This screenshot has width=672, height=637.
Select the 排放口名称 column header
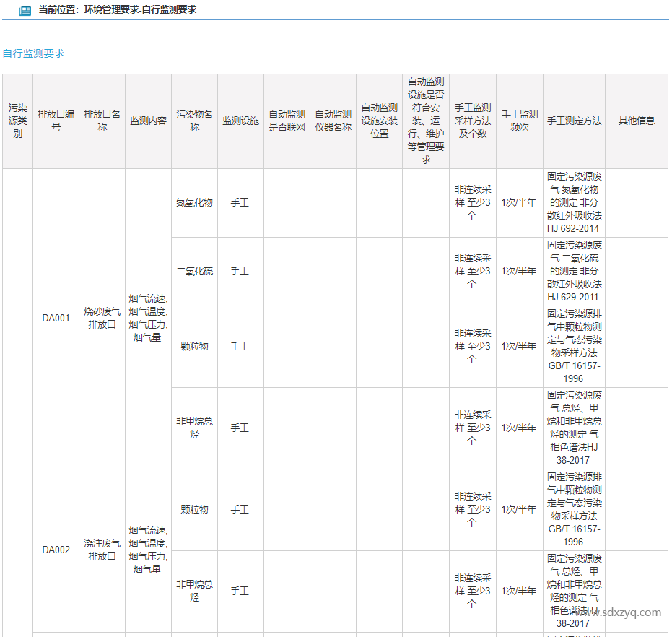[102, 121]
